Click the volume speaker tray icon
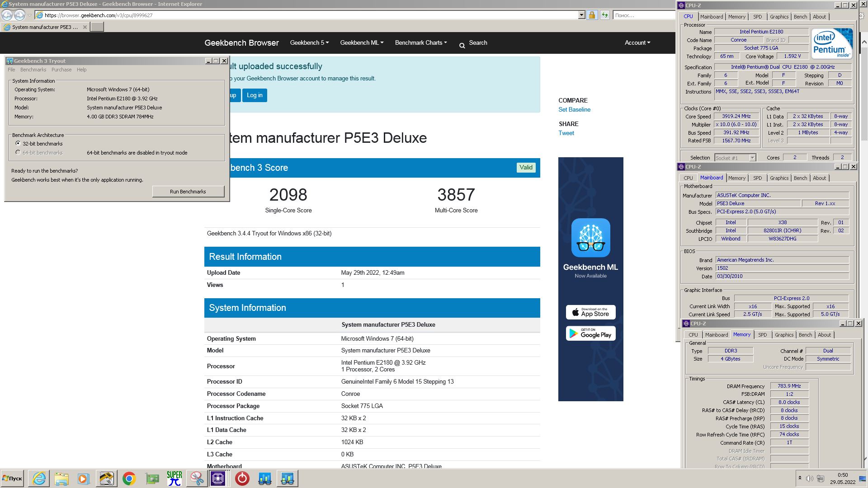Screen dimensions: 868x488 coord(809,478)
